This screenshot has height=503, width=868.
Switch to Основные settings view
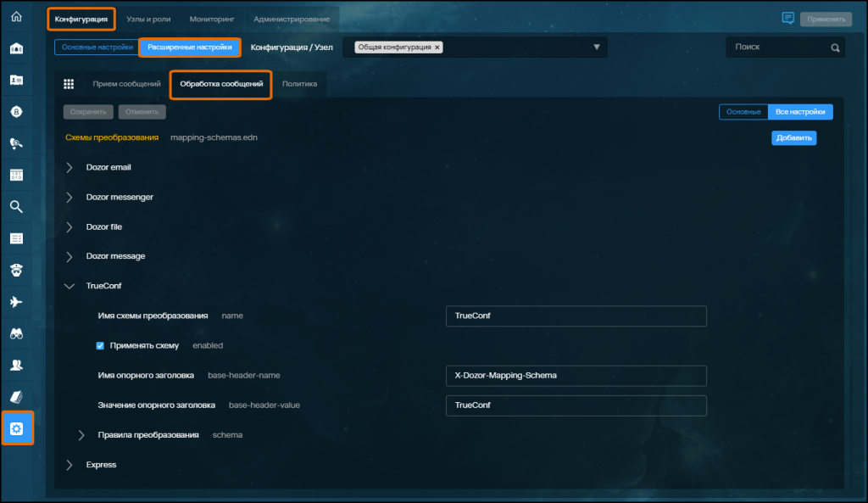[x=743, y=112]
